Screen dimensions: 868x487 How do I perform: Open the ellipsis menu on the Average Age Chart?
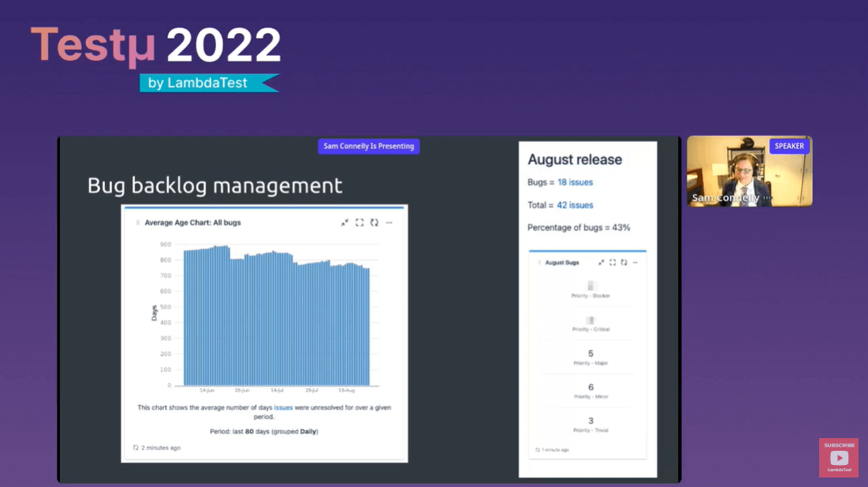tap(389, 222)
